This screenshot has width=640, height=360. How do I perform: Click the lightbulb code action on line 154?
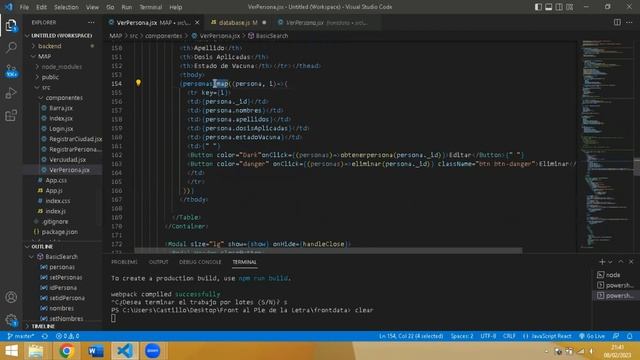point(138,83)
